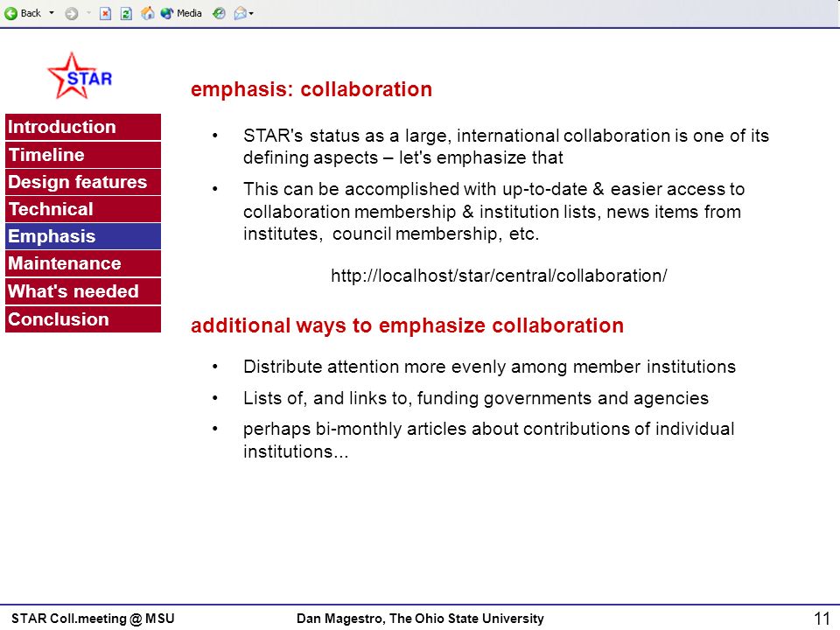Screen dimensions: 840x630
Task: Click the 'emphasis: collaboration' heading
Action: click(311, 89)
